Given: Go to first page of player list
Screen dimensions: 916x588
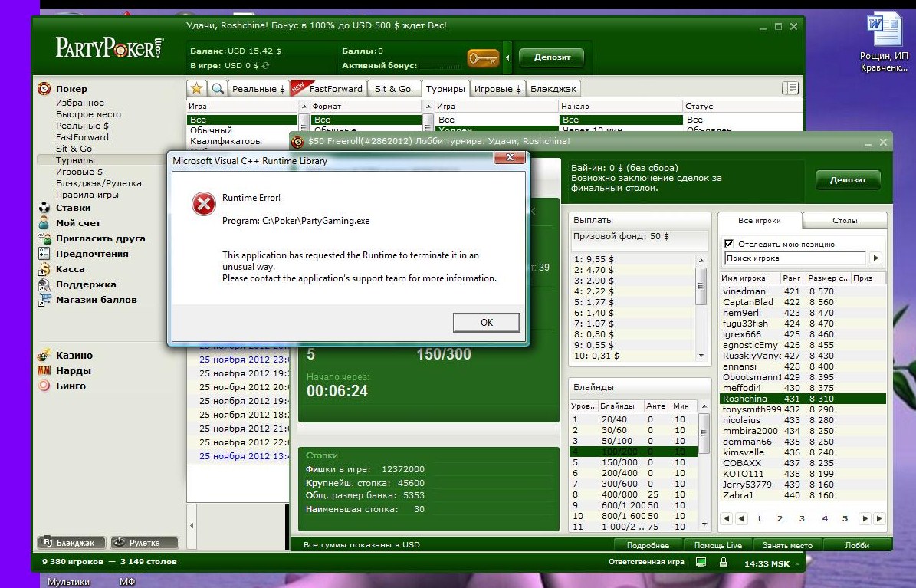Looking at the screenshot, I should (726, 518).
